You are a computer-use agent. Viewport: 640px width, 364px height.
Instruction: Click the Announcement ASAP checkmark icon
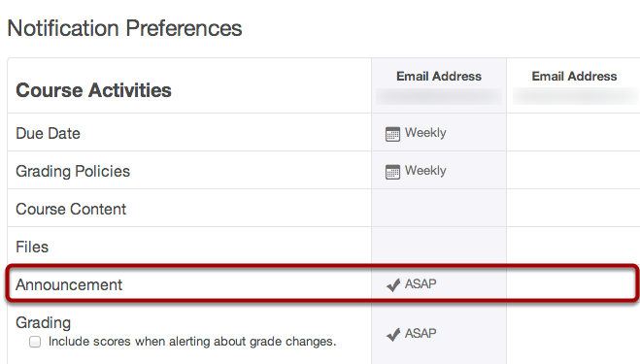(393, 284)
